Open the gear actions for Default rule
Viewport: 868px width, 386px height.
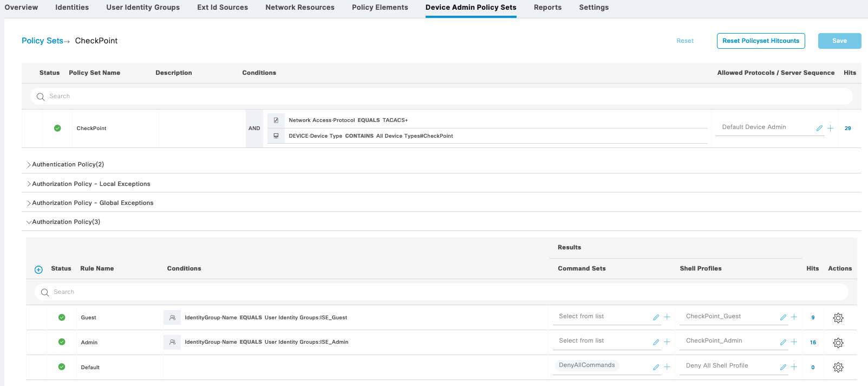pos(838,367)
